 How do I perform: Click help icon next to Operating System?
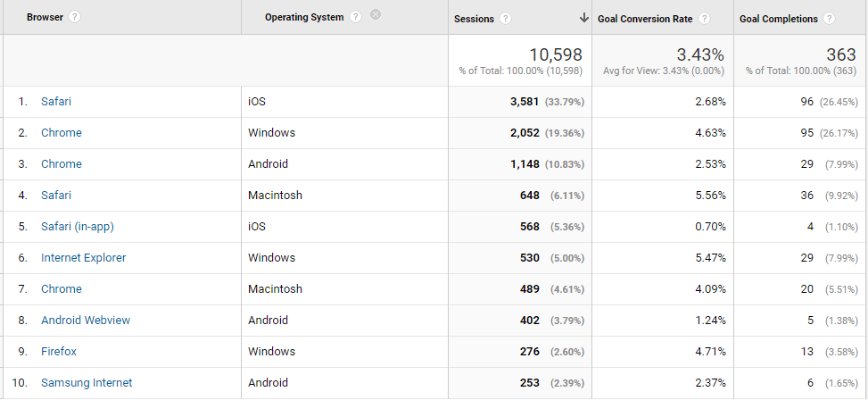point(356,17)
